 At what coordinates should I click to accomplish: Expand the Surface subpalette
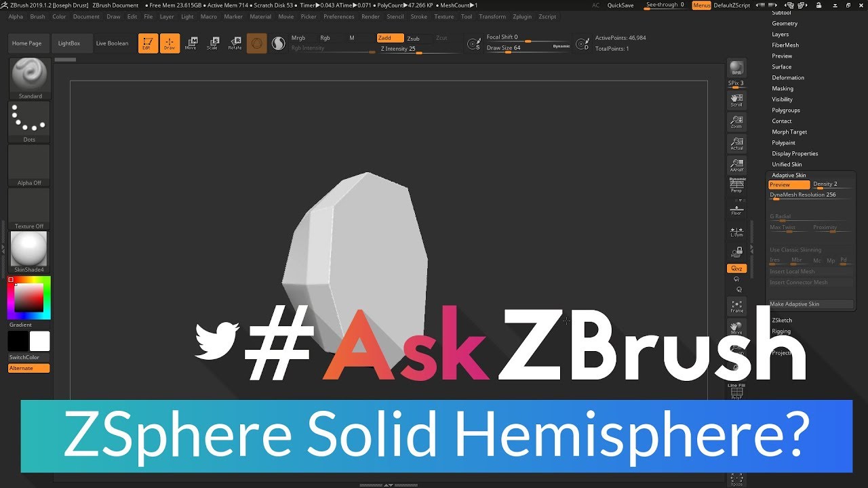pyautogui.click(x=782, y=66)
